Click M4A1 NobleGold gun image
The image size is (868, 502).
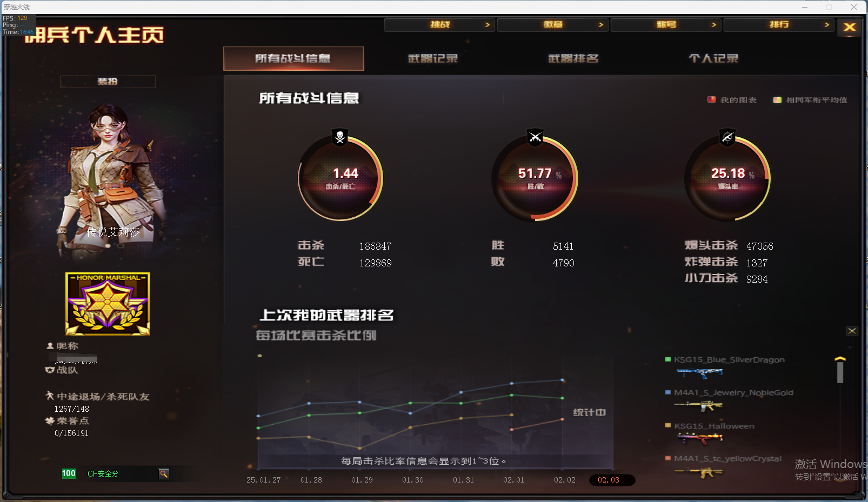pyautogui.click(x=698, y=405)
